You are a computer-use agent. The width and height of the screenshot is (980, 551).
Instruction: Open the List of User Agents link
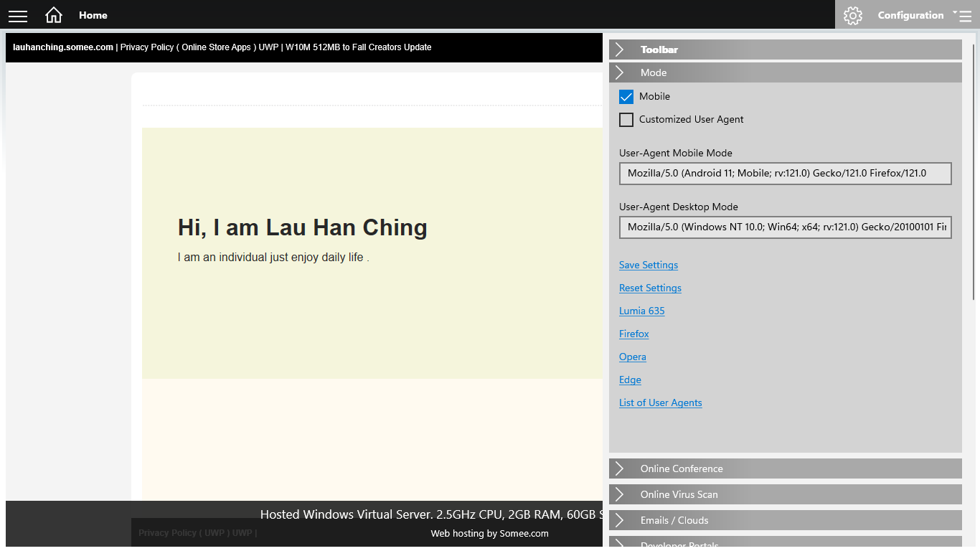coord(661,402)
